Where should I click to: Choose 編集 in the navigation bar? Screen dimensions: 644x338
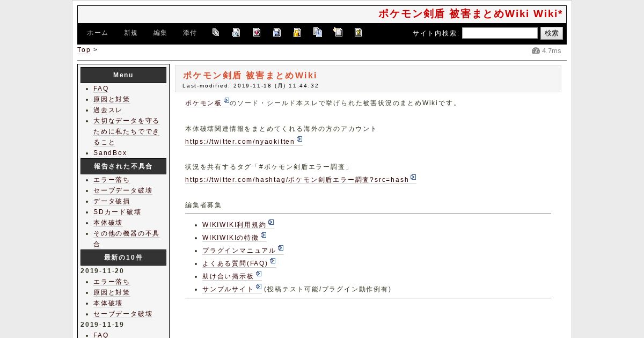point(160,33)
